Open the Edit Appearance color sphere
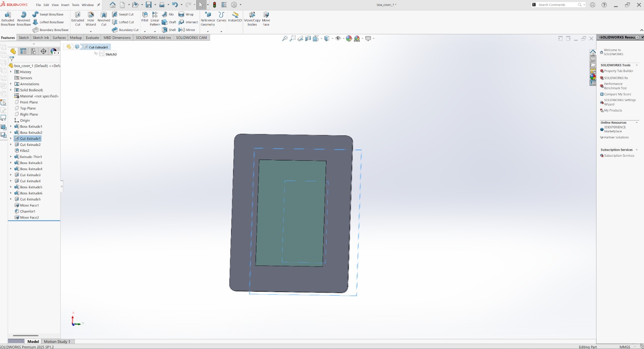The width and height of the screenshot is (644, 349). pyautogui.click(x=349, y=38)
